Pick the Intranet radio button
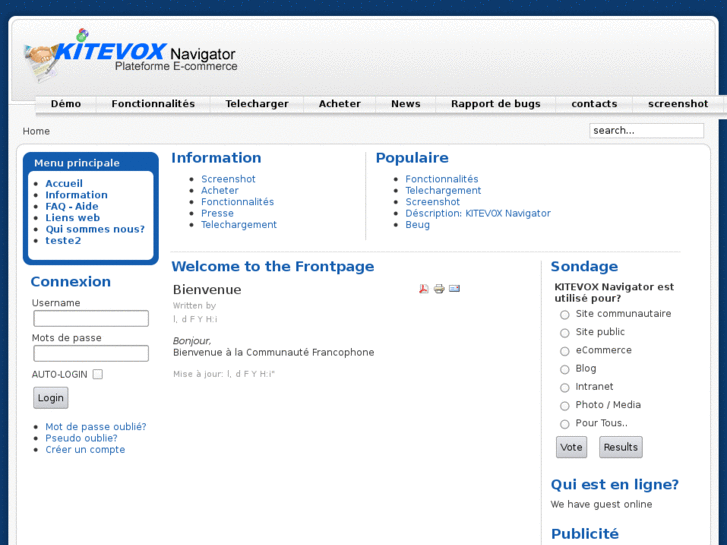The image size is (727, 545). click(x=564, y=388)
